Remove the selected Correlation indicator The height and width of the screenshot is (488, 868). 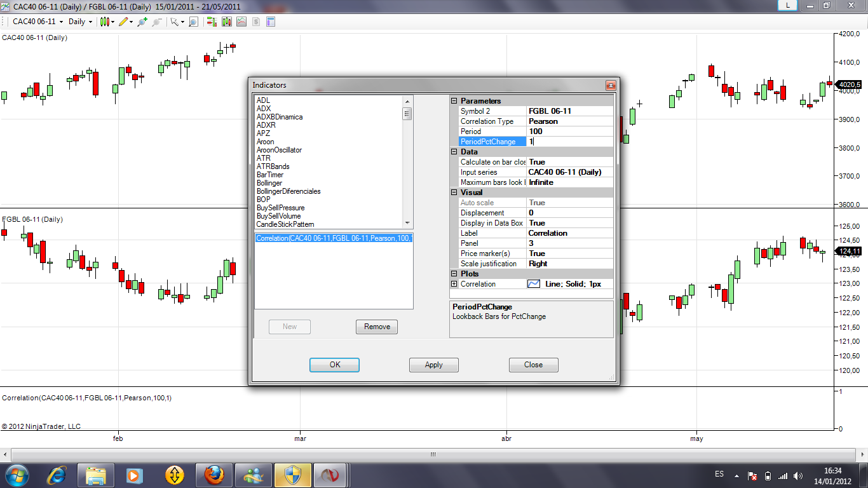coord(377,327)
